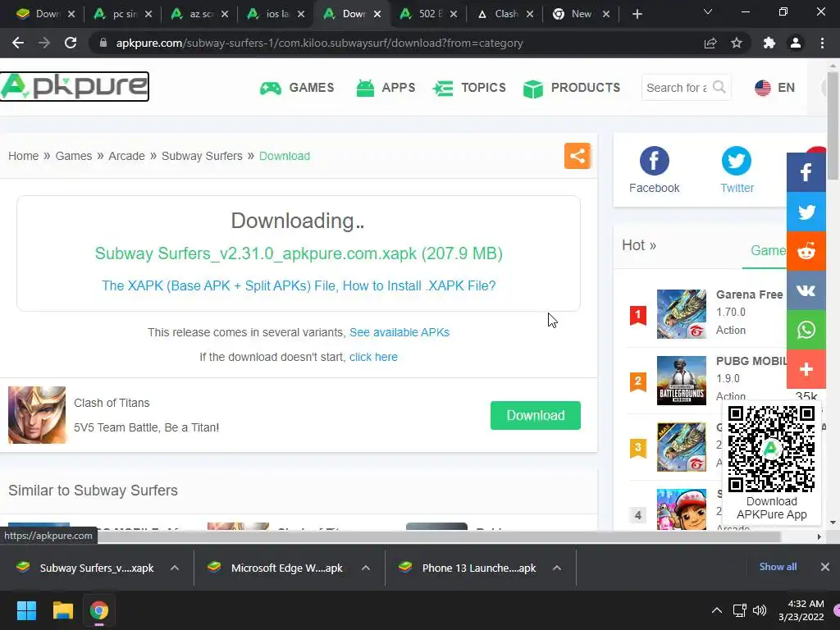This screenshot has height=630, width=840.
Task: Click the APKPure App QR code
Action: [x=771, y=449]
